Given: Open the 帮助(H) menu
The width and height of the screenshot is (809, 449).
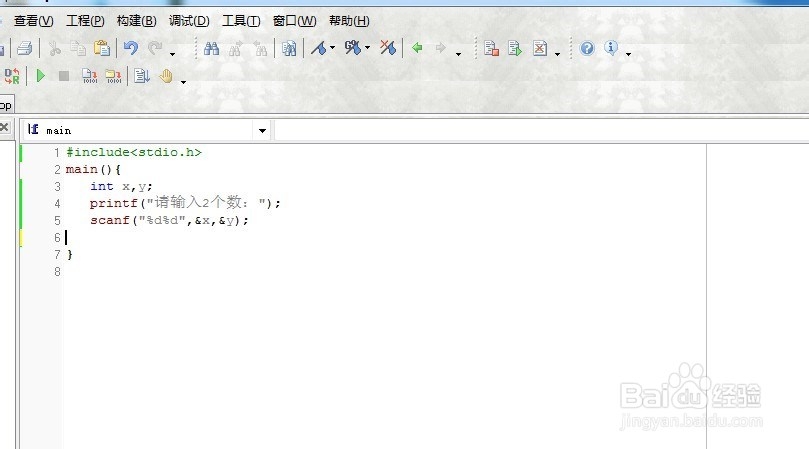Looking at the screenshot, I should 349,21.
